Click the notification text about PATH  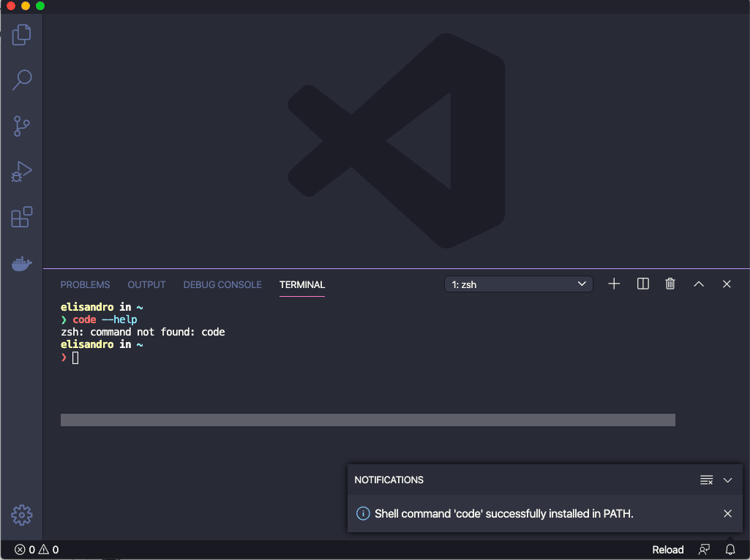(x=503, y=513)
